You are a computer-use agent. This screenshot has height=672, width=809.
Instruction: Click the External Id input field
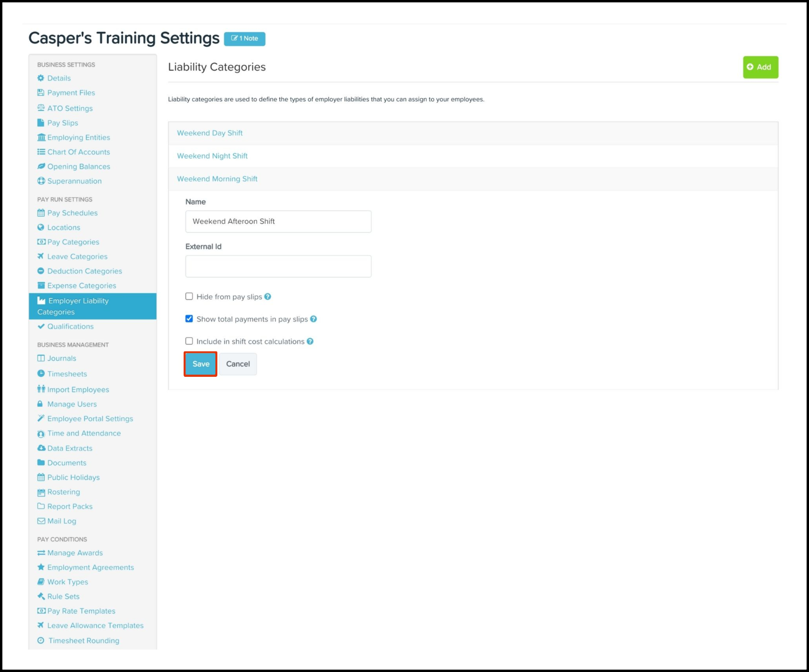[278, 267]
